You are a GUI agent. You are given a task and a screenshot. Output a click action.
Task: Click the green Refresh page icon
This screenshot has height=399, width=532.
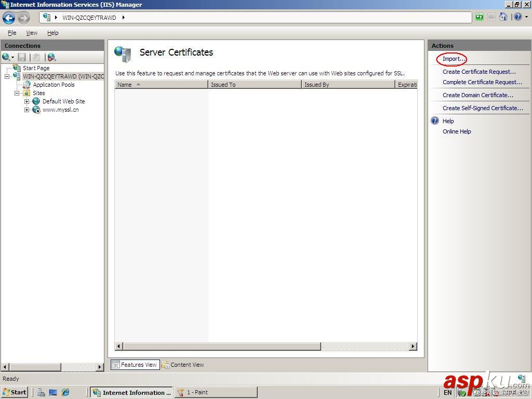tap(479, 17)
